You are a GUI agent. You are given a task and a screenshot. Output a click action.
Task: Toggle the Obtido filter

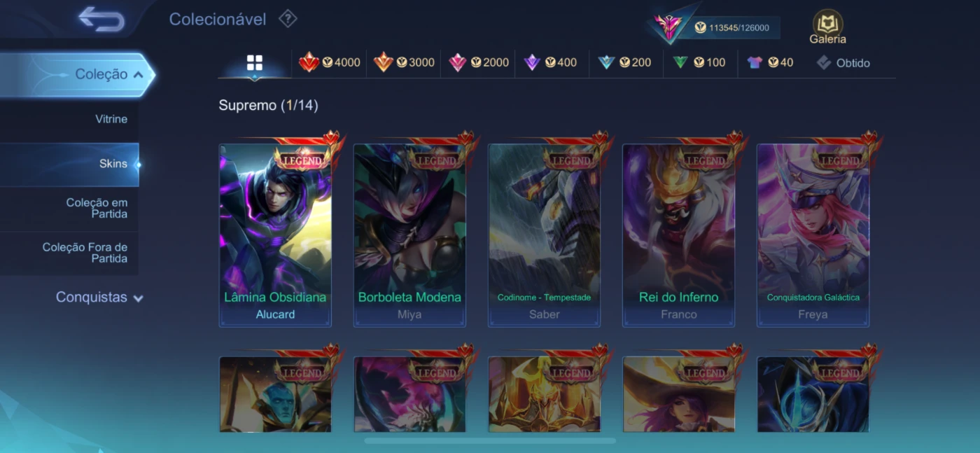pyautogui.click(x=843, y=62)
